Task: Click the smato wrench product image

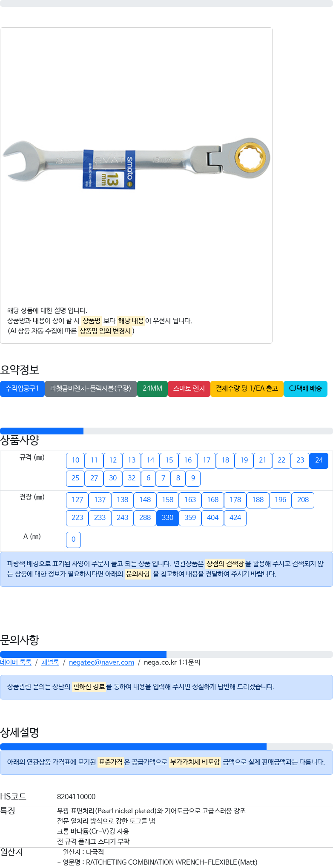Action: [136, 163]
